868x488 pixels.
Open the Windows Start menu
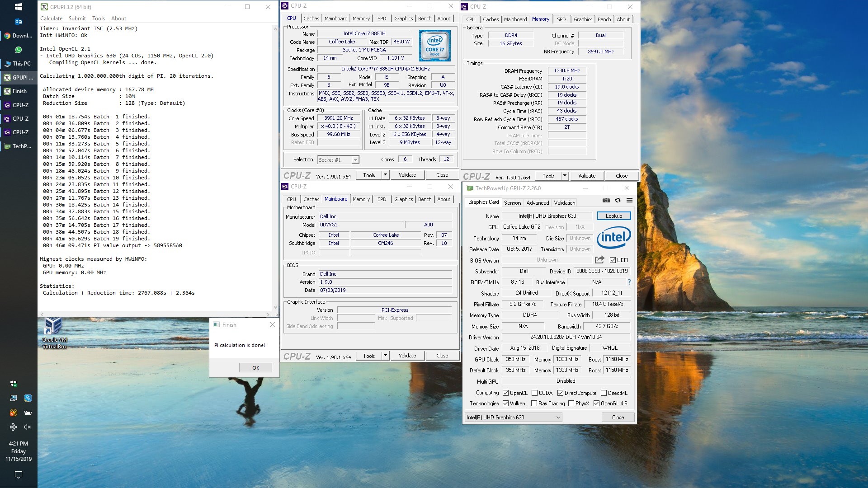[x=19, y=7]
